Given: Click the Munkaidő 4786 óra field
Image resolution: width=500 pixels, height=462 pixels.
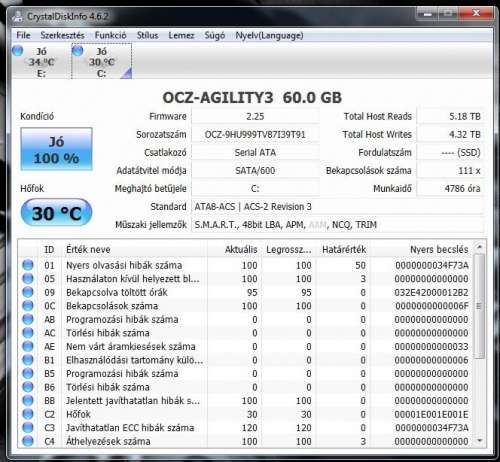Looking at the screenshot, I should (x=450, y=188).
